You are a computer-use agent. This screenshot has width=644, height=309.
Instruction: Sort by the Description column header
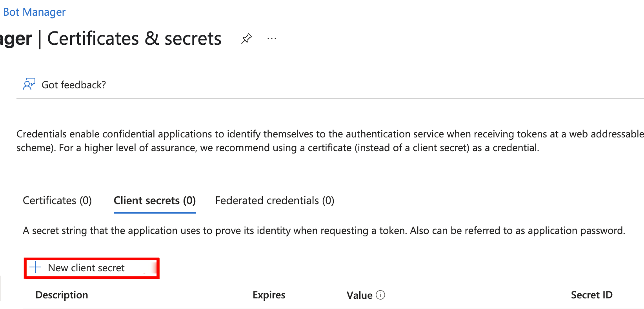point(62,294)
